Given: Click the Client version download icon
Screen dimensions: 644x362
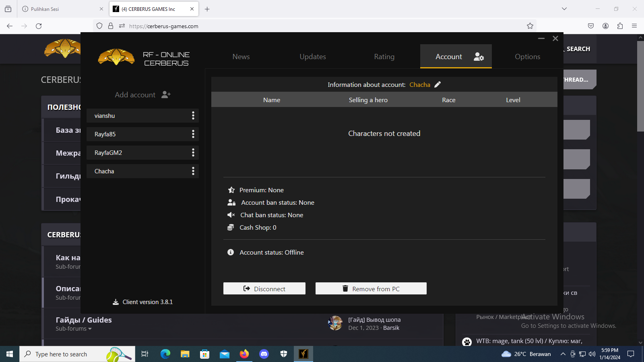Looking at the screenshot, I should [x=116, y=302].
